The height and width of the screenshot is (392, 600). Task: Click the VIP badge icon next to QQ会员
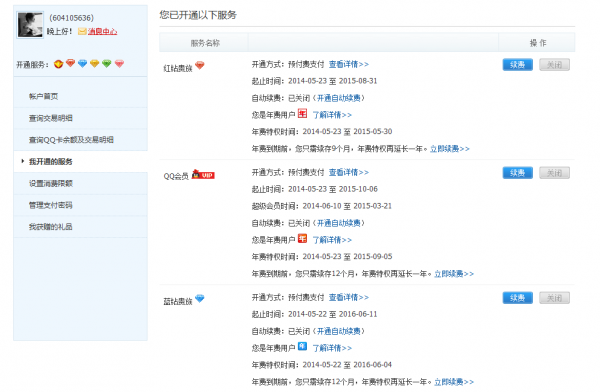click(x=203, y=174)
